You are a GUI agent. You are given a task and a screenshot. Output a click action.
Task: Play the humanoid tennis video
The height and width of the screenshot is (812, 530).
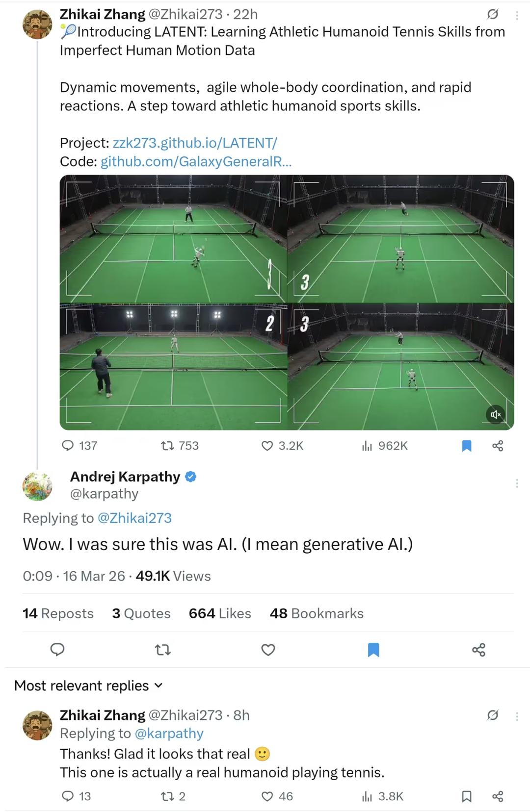tap(287, 302)
